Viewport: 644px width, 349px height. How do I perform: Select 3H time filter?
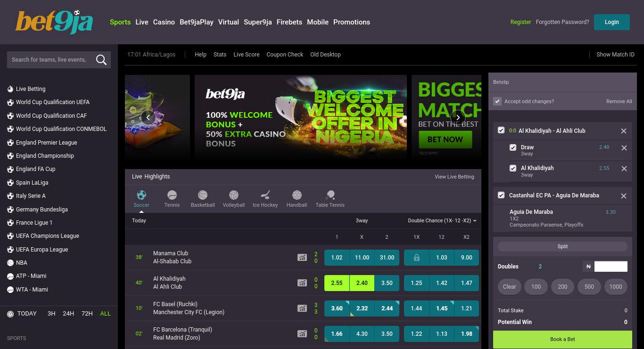[x=51, y=314]
